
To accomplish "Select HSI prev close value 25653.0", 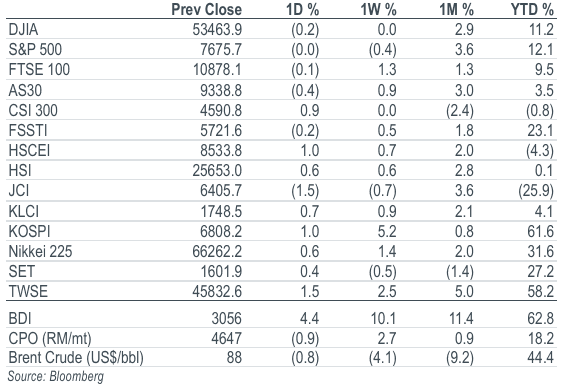I will pos(217,171).
